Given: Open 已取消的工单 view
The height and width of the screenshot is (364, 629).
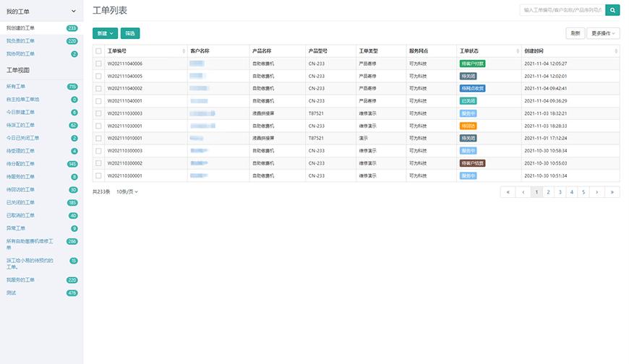Looking at the screenshot, I should [20, 215].
